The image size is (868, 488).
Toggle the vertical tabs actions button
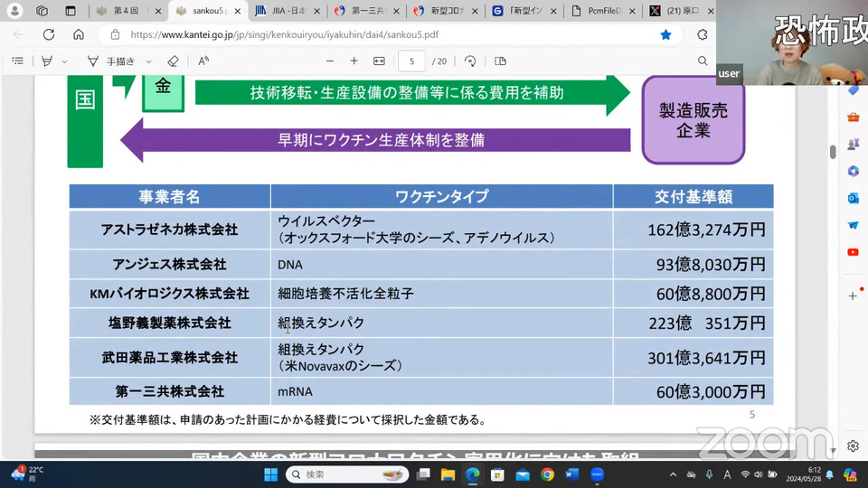point(71,11)
